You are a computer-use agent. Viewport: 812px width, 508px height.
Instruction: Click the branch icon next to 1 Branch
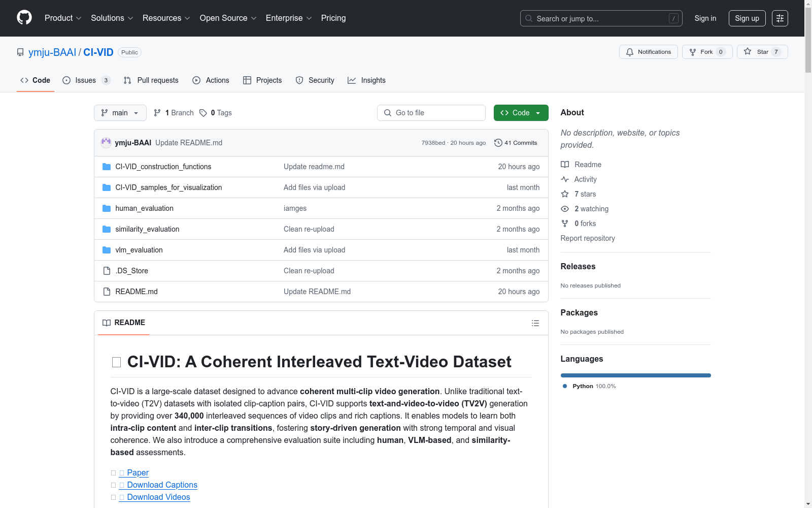[x=157, y=113]
